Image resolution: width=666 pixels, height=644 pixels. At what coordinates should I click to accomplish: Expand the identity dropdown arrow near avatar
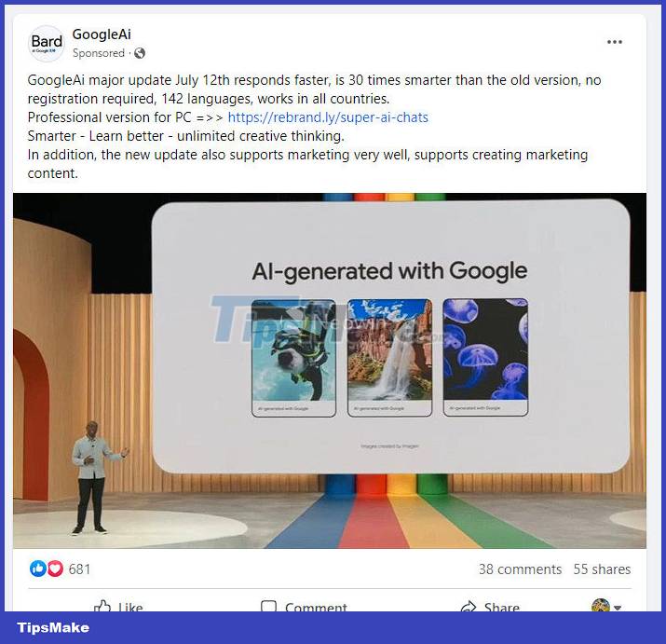pyautogui.click(x=618, y=608)
